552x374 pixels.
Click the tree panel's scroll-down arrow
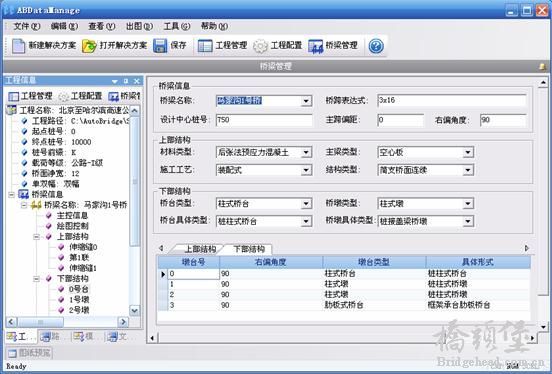click(x=134, y=310)
